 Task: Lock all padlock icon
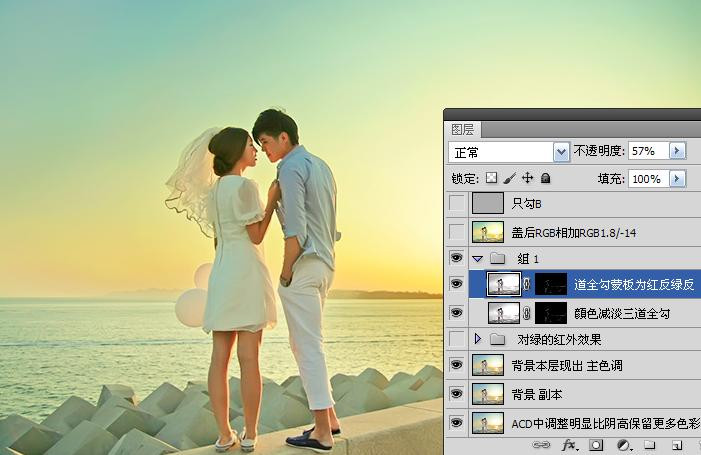click(x=545, y=178)
